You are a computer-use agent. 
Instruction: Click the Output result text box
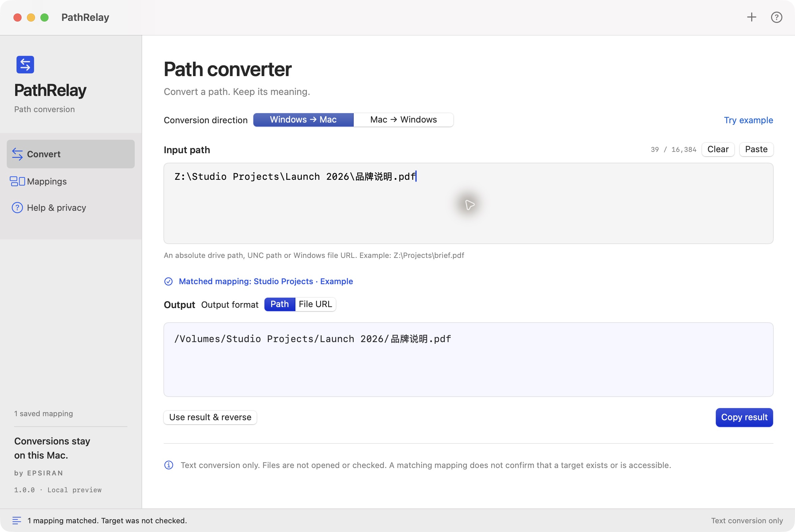tap(469, 360)
